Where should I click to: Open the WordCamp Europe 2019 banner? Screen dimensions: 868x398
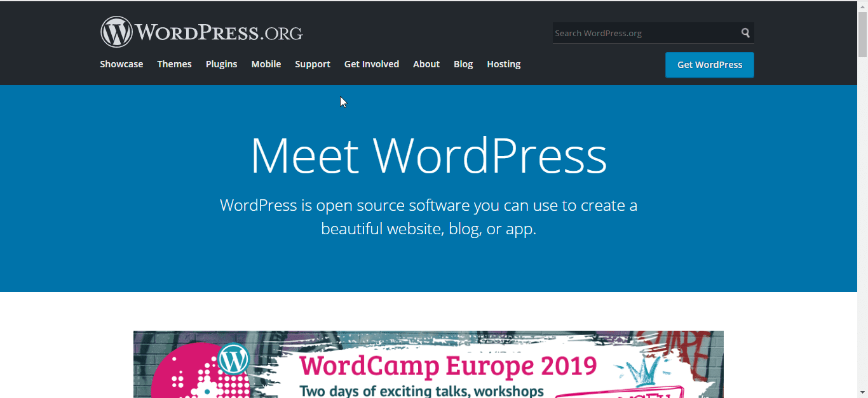point(428,364)
